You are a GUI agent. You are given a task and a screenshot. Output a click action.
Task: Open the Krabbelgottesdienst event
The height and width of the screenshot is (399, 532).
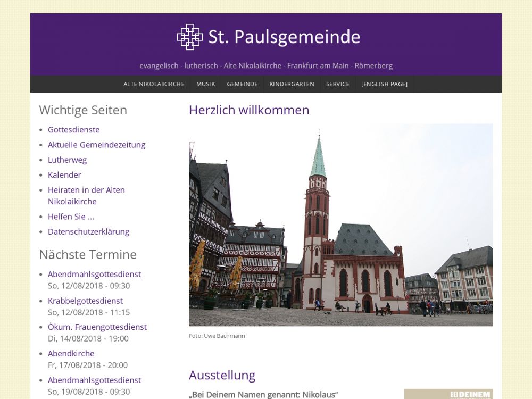(x=85, y=301)
